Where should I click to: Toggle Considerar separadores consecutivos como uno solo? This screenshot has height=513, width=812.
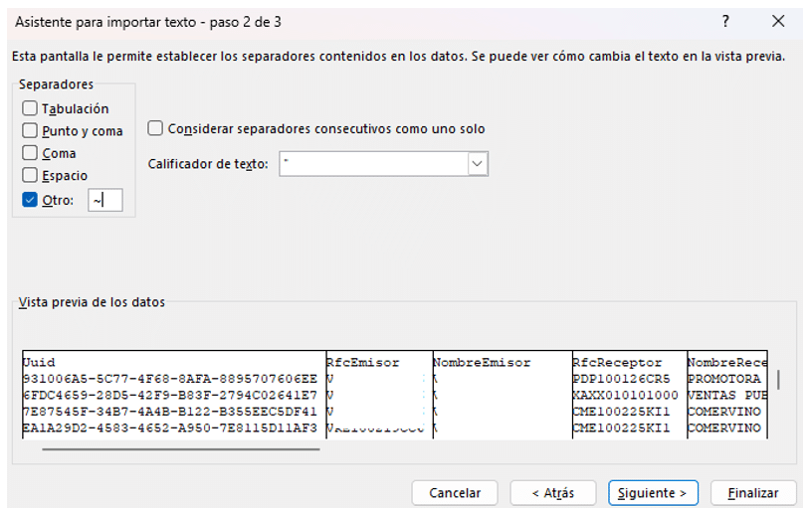[156, 128]
